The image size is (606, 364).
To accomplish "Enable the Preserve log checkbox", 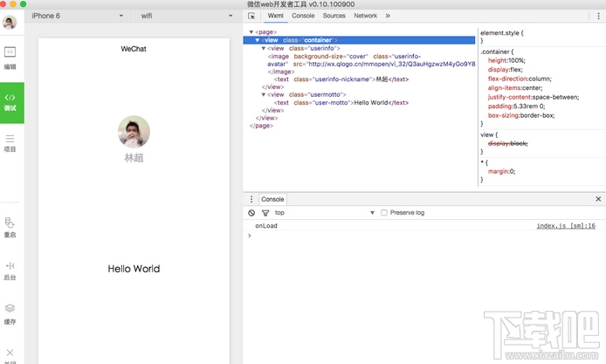I will [384, 213].
